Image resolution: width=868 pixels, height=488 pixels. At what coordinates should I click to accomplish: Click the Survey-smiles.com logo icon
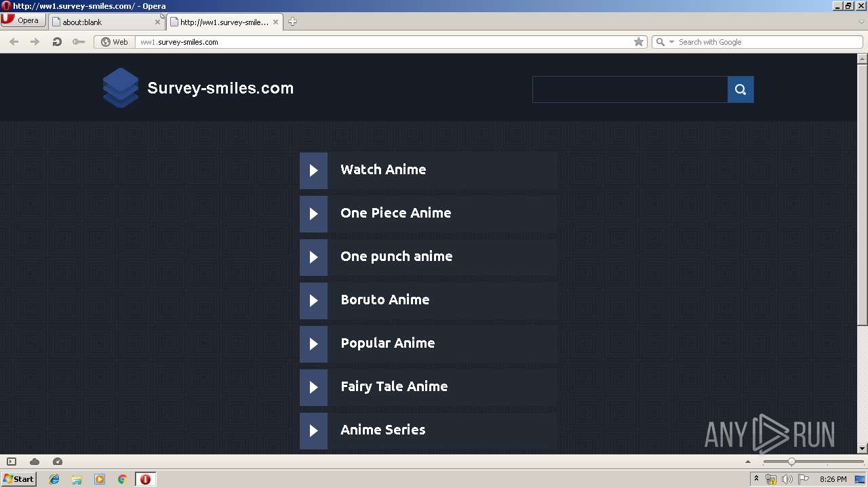pos(121,88)
